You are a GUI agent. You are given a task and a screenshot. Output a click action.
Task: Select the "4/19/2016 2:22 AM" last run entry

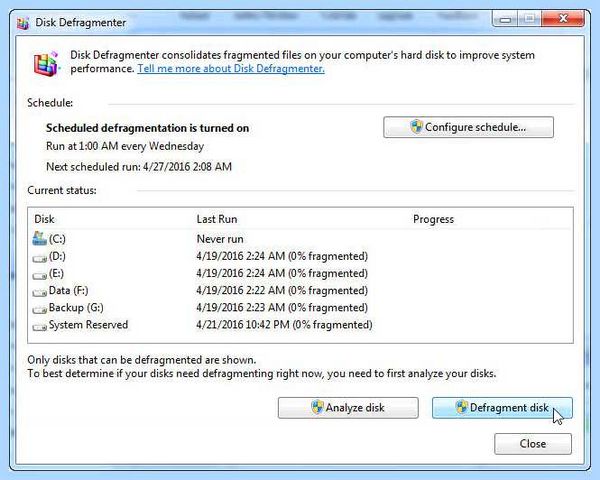(282, 291)
